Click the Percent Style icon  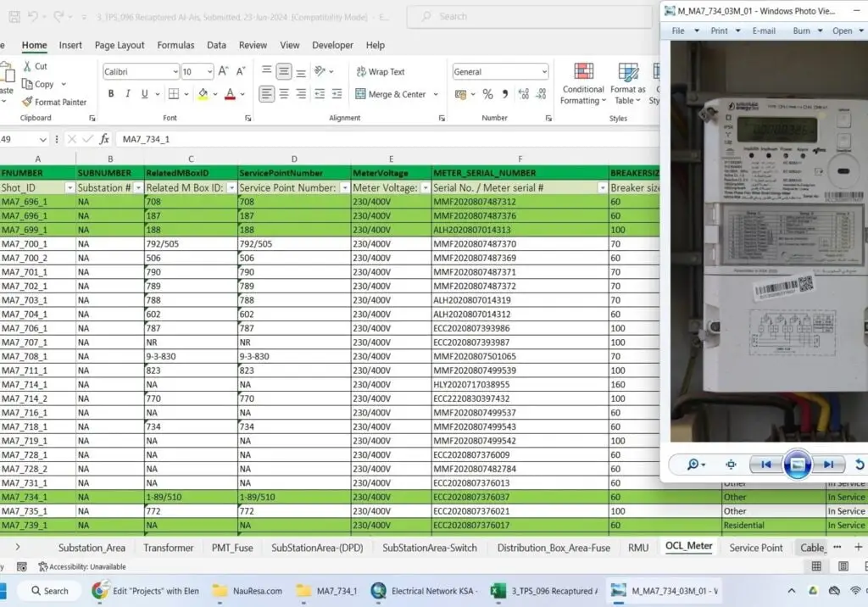point(487,94)
